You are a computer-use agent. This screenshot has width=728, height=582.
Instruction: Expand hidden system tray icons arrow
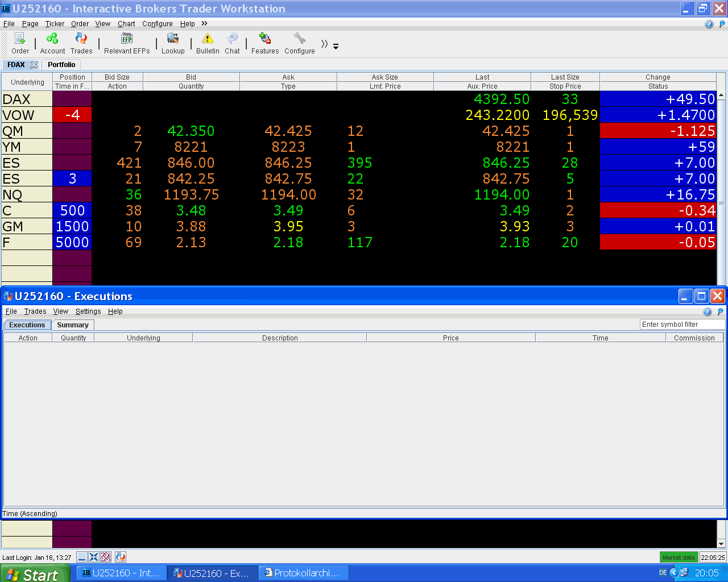click(x=674, y=573)
